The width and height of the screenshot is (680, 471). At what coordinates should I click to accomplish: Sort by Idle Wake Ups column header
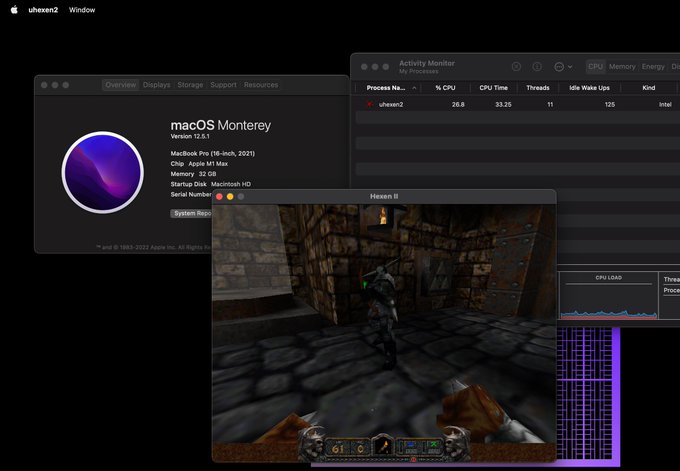coord(589,88)
